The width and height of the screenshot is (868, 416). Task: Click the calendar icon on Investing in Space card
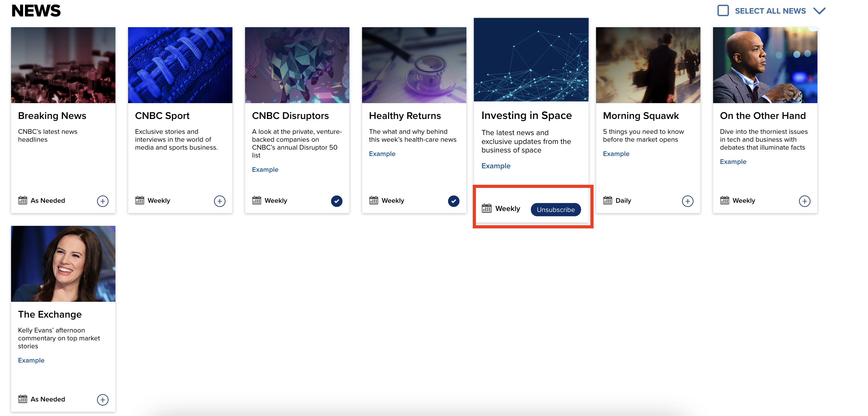[486, 208]
